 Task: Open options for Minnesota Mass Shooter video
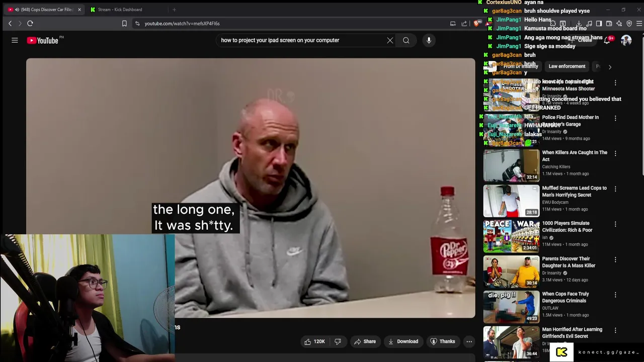click(x=615, y=82)
